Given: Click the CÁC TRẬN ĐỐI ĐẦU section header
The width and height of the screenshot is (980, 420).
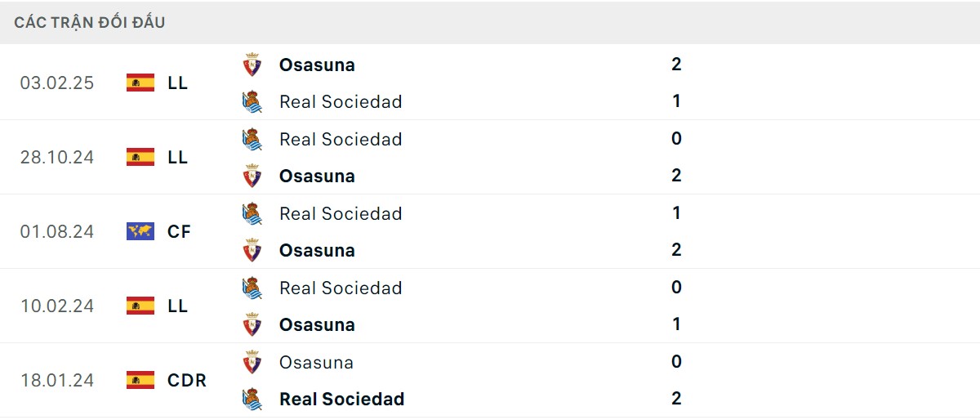Looking at the screenshot, I should [x=90, y=23].
